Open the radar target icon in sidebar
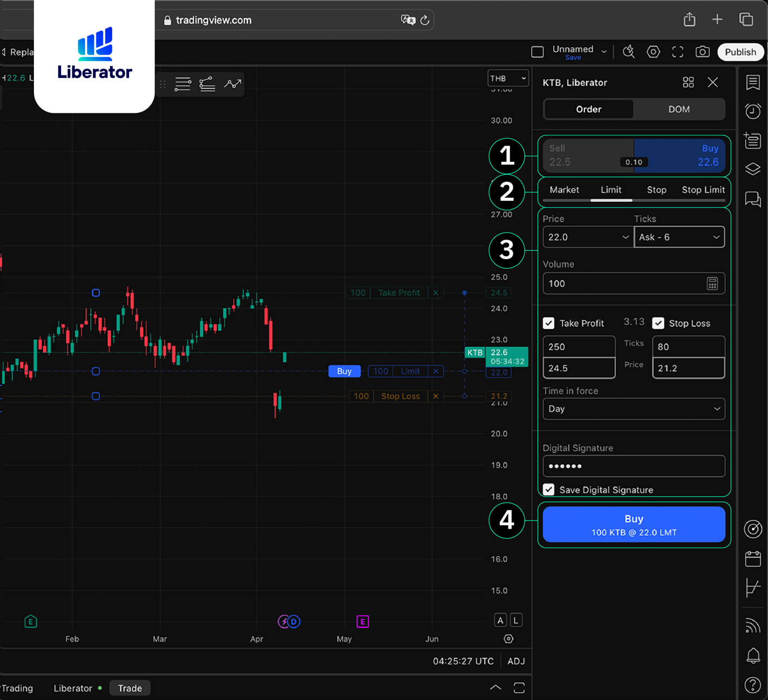Viewport: 768px width, 700px height. (753, 529)
